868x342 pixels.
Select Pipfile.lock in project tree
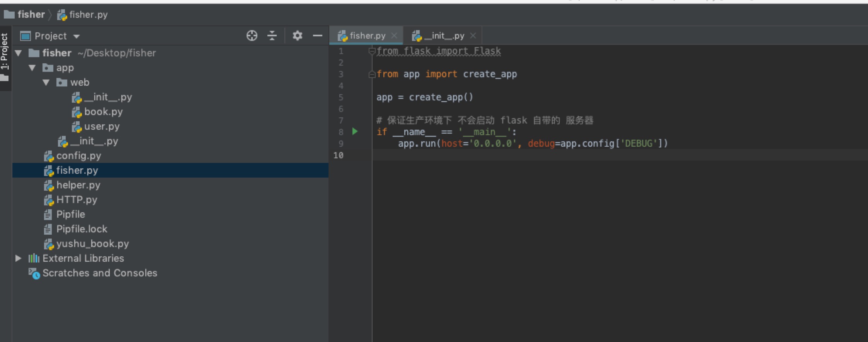point(76,229)
